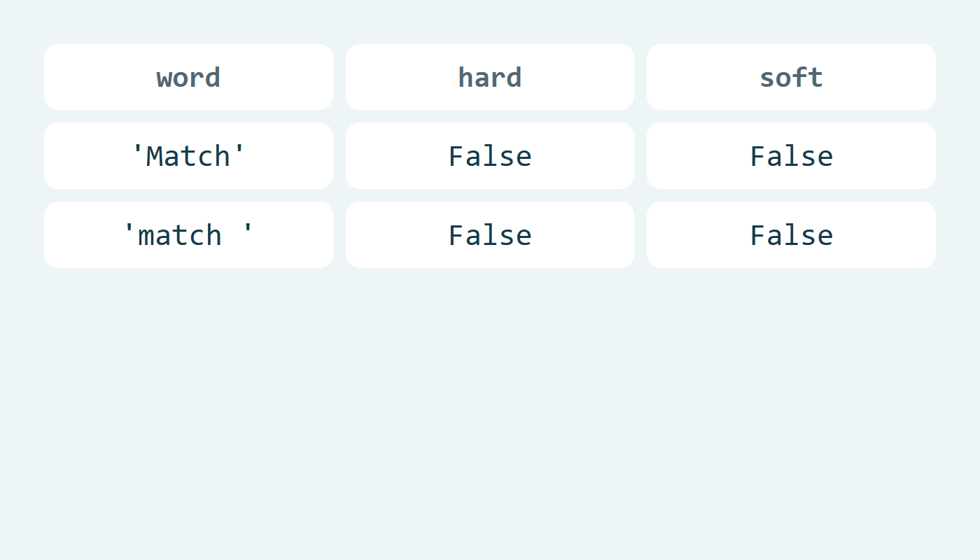
Task: Click False under soft for capitalized Match
Action: [x=791, y=155]
